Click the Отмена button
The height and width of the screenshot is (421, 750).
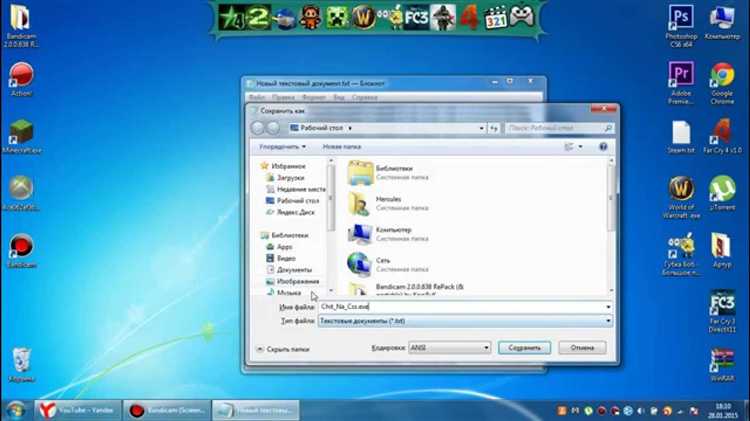tap(582, 348)
